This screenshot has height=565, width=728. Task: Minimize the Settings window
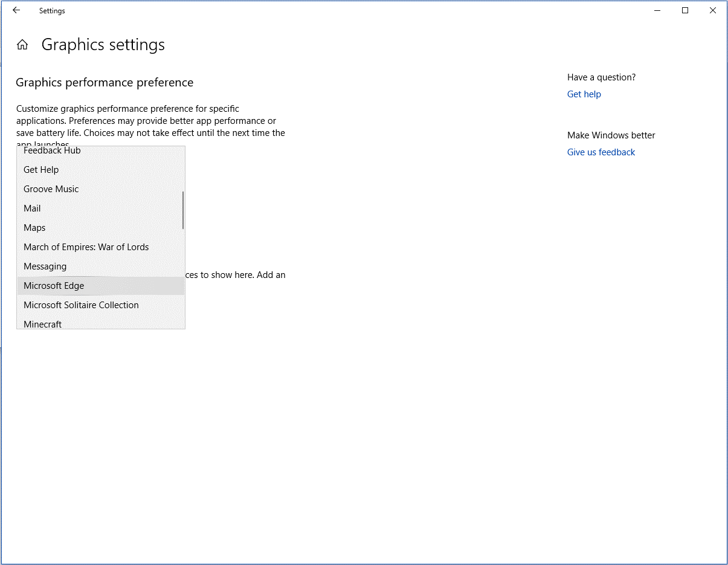tap(657, 10)
